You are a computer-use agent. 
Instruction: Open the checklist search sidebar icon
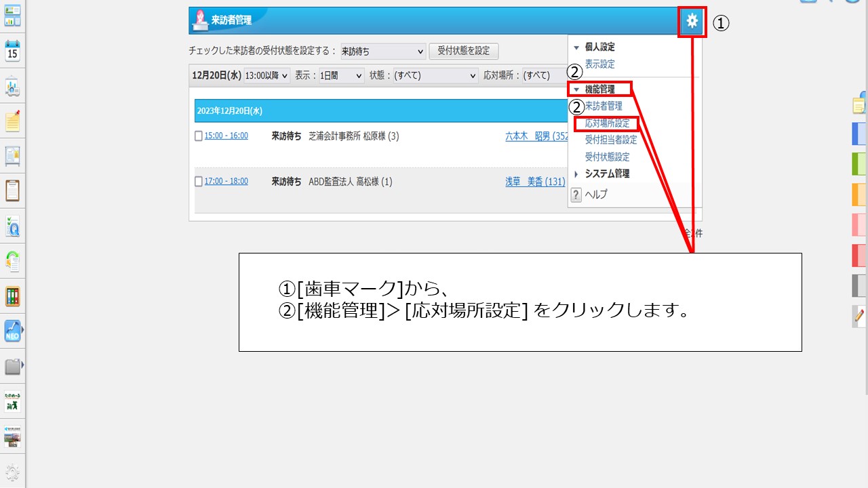12,226
